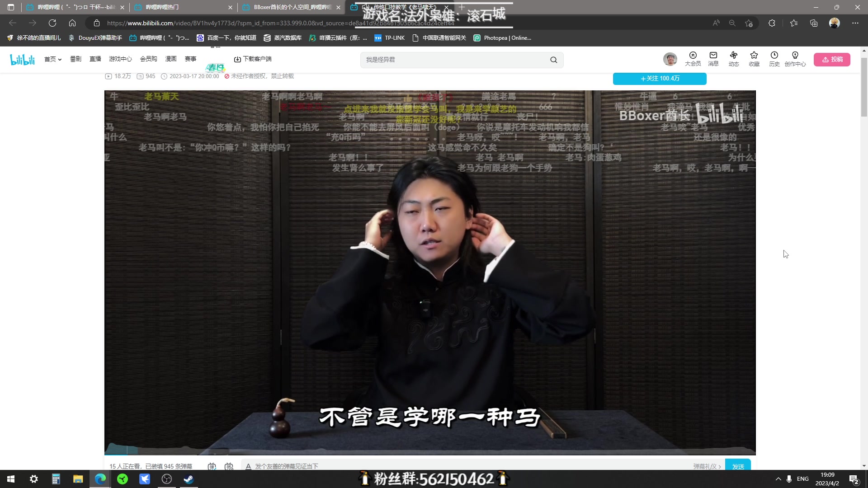Viewport: 868px width, 488px height.
Task: Expand the system tray hidden icons chevron
Action: point(778,479)
